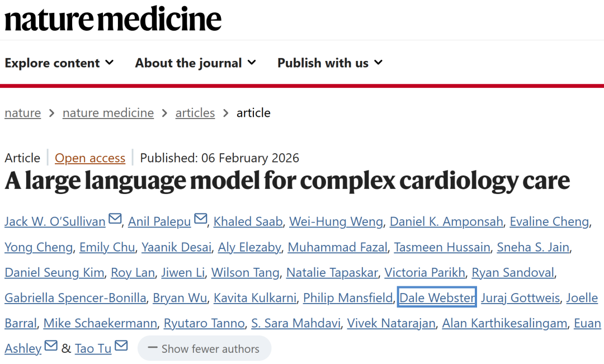The image size is (604, 364).
Task: Open the Open access link
Action: 90,158
